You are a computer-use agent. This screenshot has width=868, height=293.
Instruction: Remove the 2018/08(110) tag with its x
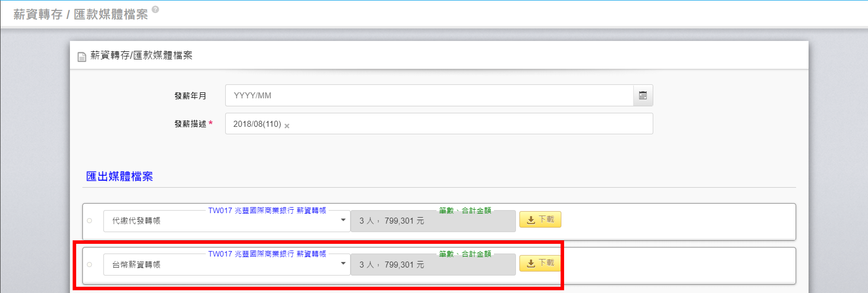coord(287,126)
